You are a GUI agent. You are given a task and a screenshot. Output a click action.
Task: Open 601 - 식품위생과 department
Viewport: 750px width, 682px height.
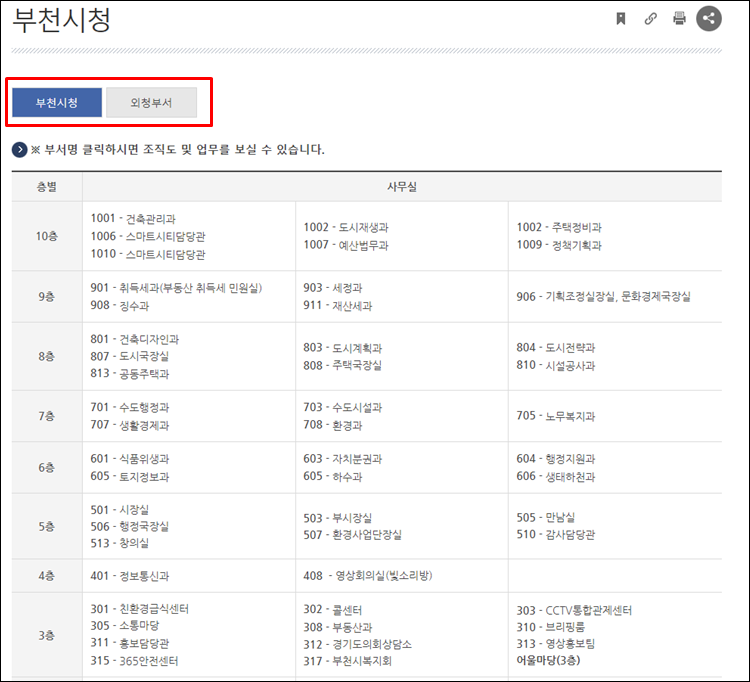pos(130,459)
